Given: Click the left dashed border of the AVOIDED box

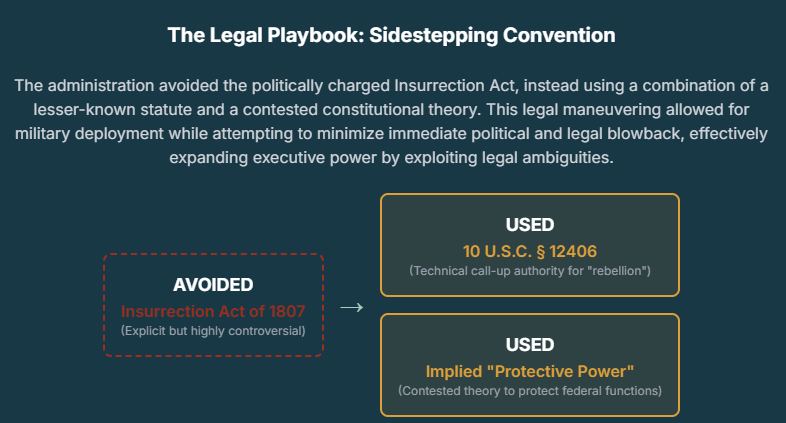Looking at the screenshot, I should 104,306.
